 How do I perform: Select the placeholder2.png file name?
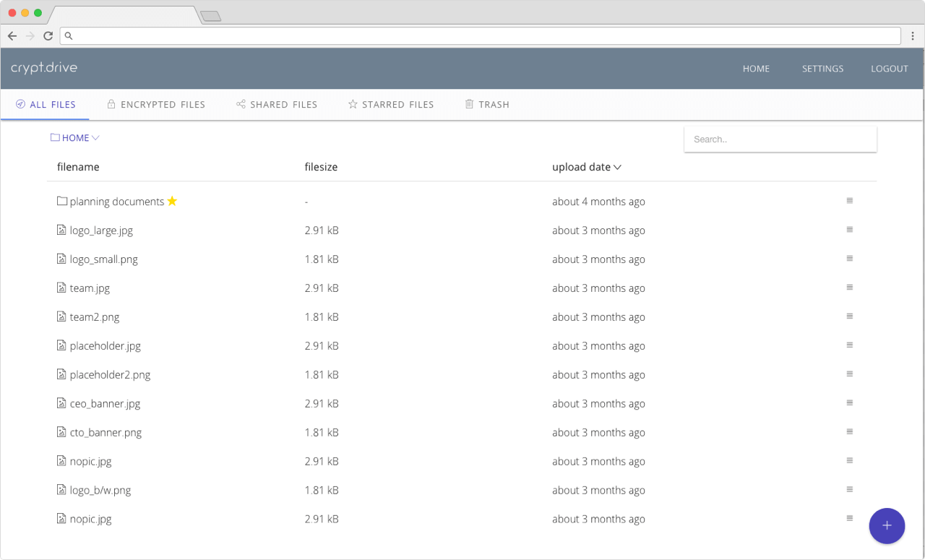110,375
